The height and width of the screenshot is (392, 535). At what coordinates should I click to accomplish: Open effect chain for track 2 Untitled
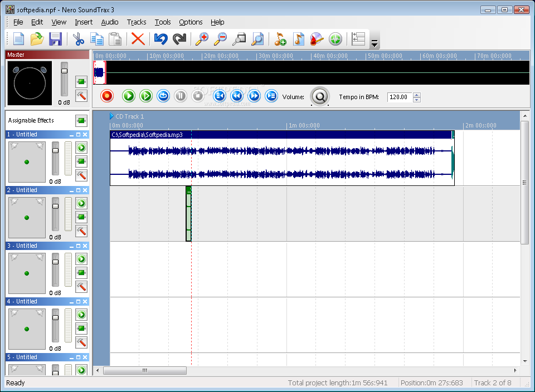[x=81, y=217]
